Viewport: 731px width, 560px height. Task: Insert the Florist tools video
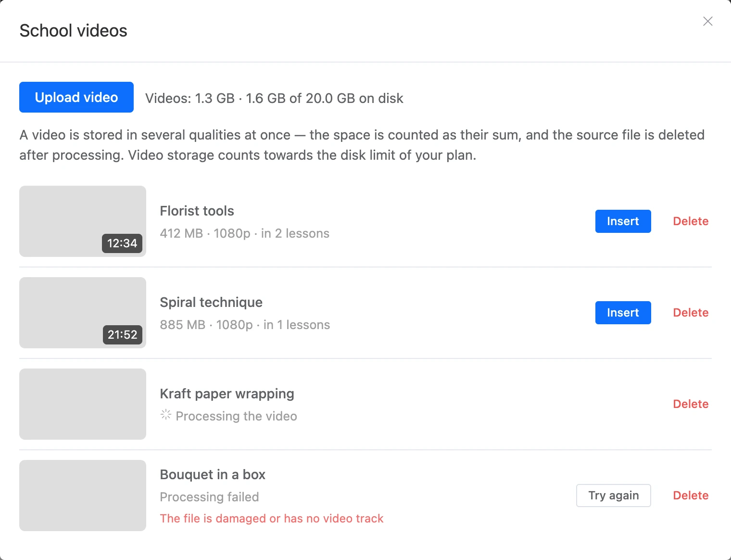pos(623,221)
